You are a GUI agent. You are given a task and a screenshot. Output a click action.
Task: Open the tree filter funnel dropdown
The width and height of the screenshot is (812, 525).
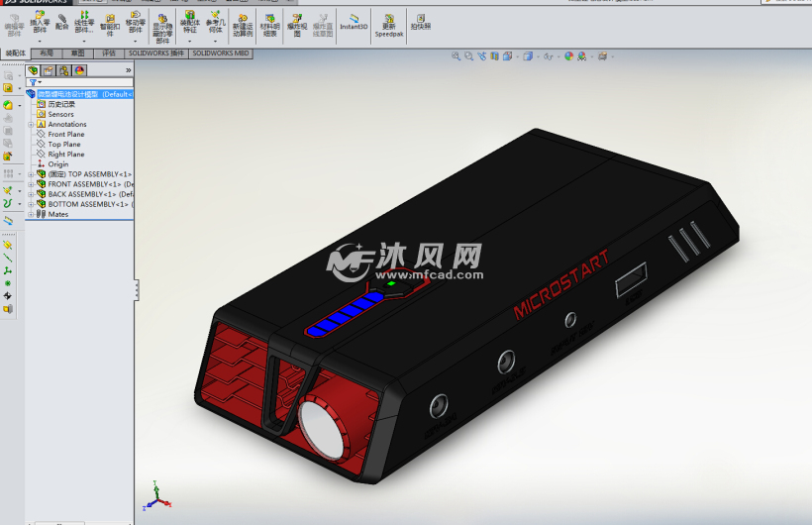[x=36, y=82]
